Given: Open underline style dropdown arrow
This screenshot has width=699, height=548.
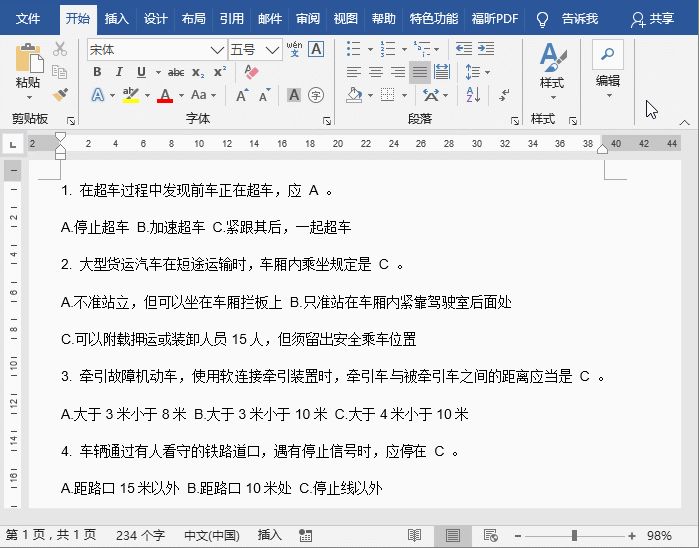Looking at the screenshot, I should click(x=158, y=72).
